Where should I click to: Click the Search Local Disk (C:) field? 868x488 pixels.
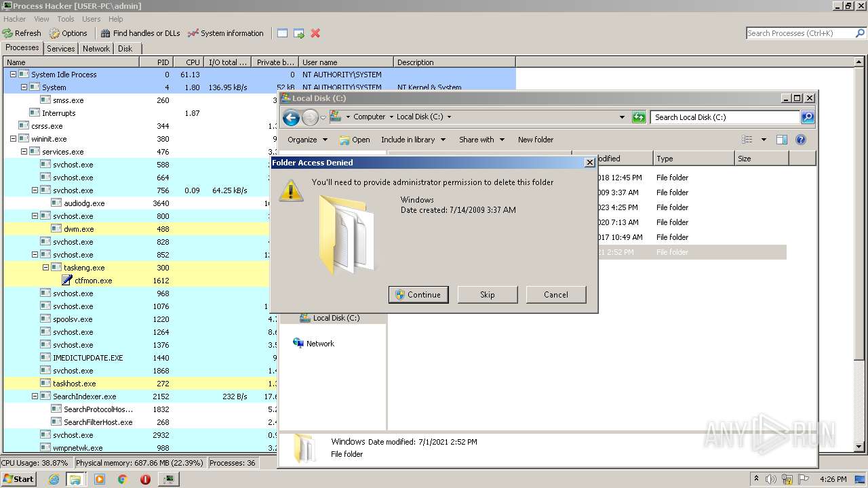pos(725,117)
